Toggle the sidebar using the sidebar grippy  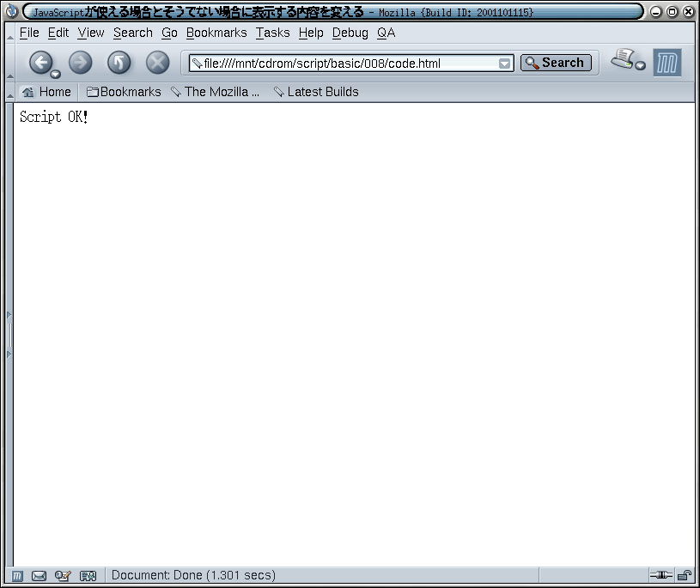pyautogui.click(x=9, y=335)
